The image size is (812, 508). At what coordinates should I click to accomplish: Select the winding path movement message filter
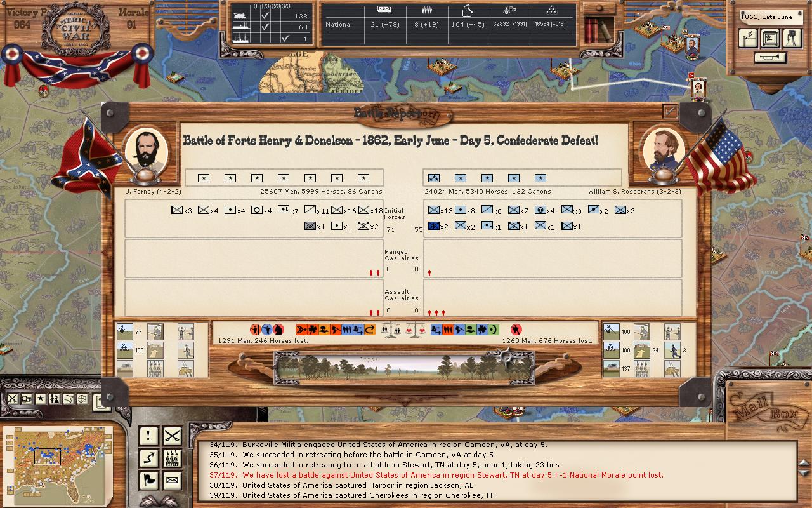pos(149,458)
